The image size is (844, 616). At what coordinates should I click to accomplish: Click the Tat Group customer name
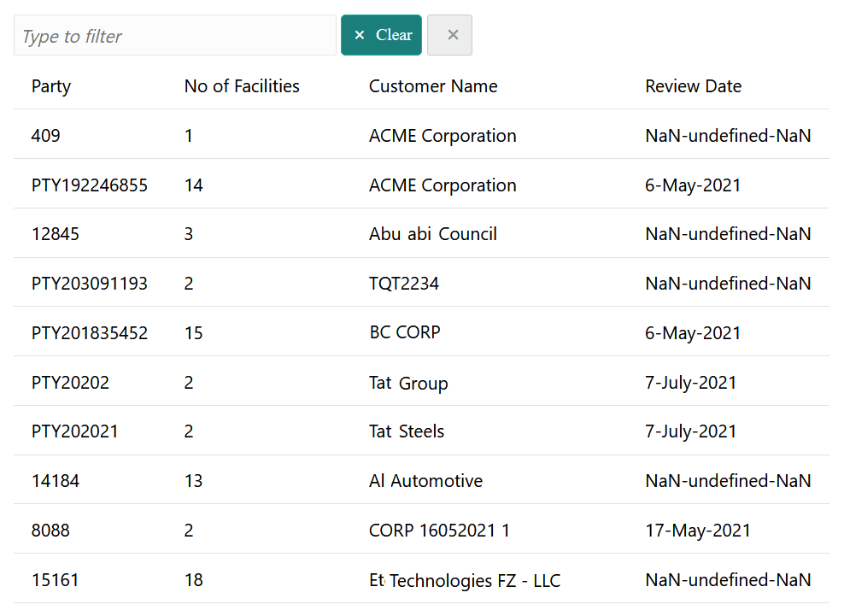pos(408,383)
